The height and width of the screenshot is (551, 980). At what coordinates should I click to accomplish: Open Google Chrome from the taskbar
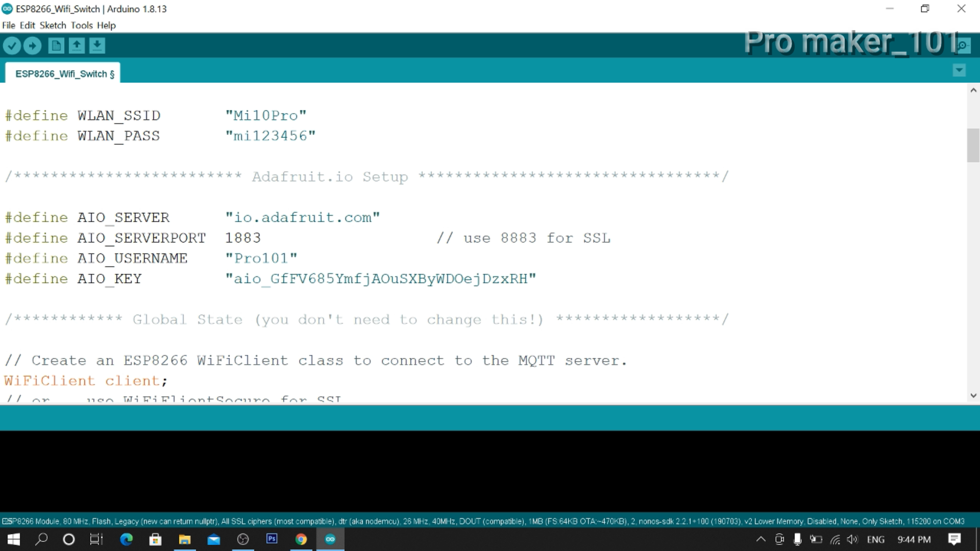(301, 539)
